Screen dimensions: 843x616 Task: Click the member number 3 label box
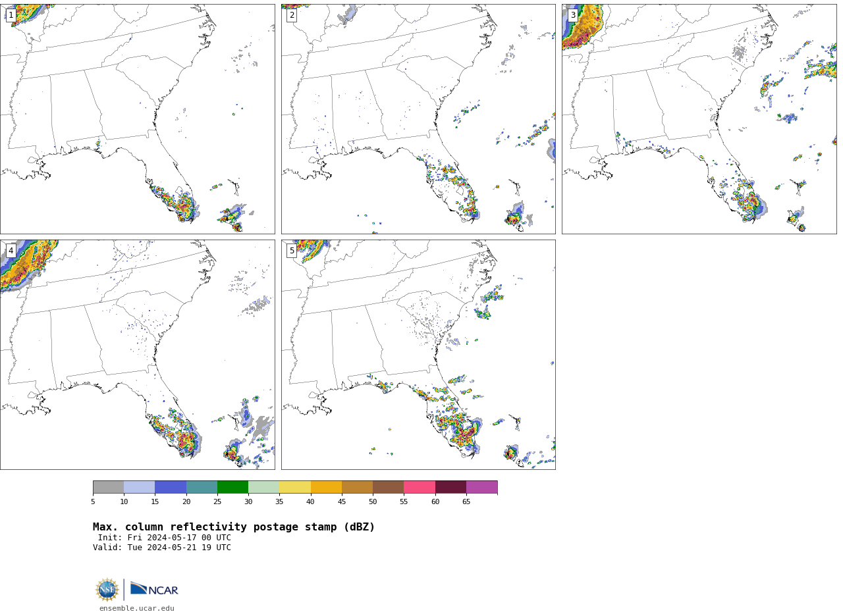click(x=572, y=15)
